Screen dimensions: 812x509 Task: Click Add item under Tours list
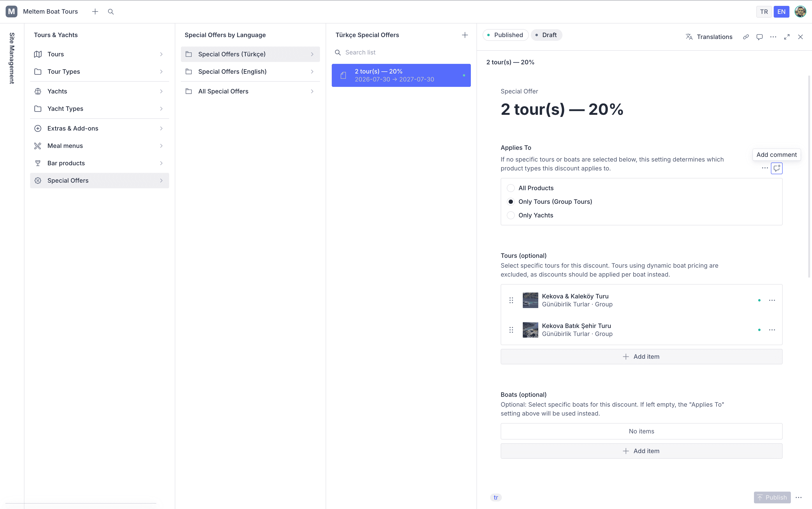(641, 356)
